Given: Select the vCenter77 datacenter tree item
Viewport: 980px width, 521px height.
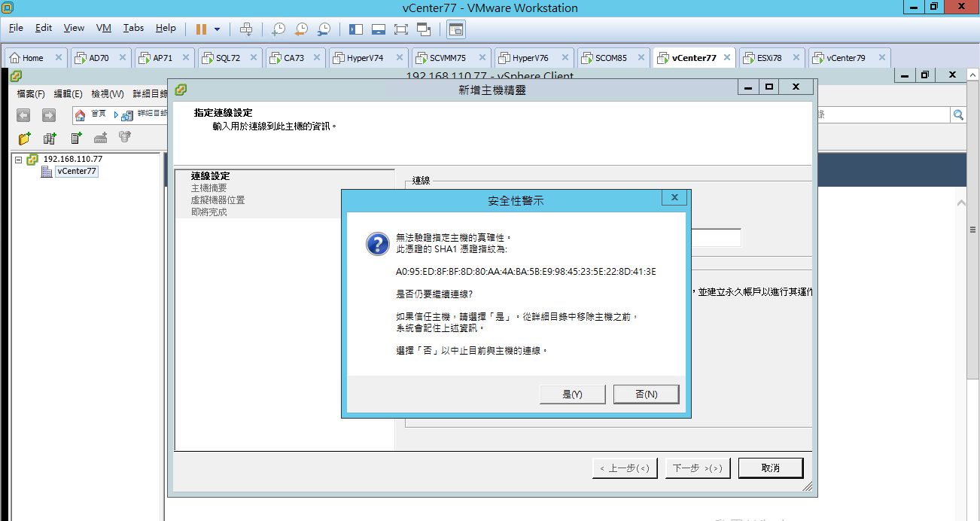Looking at the screenshot, I should click(77, 171).
